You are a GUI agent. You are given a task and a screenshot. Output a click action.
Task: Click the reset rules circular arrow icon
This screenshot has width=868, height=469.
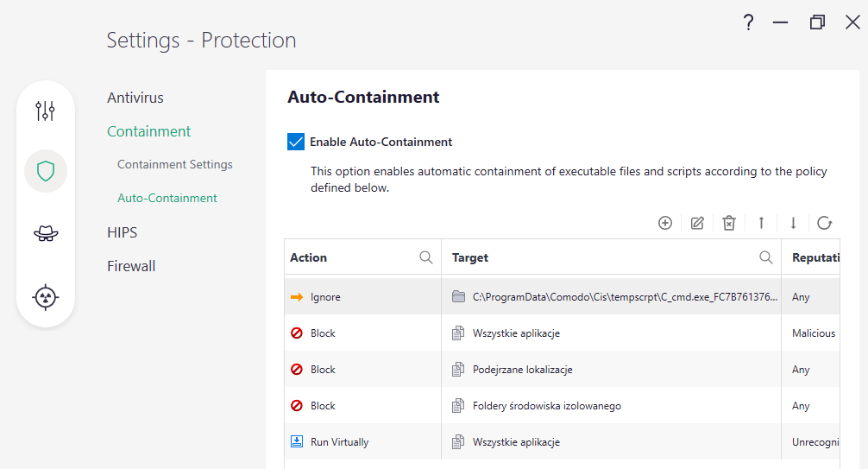[824, 223]
